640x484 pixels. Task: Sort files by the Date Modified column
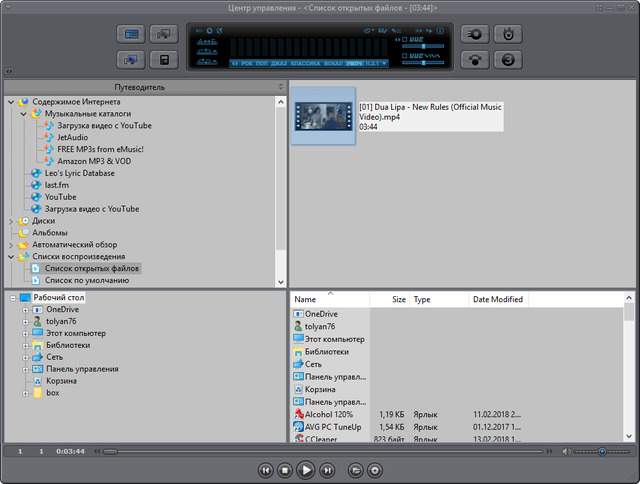click(x=497, y=299)
